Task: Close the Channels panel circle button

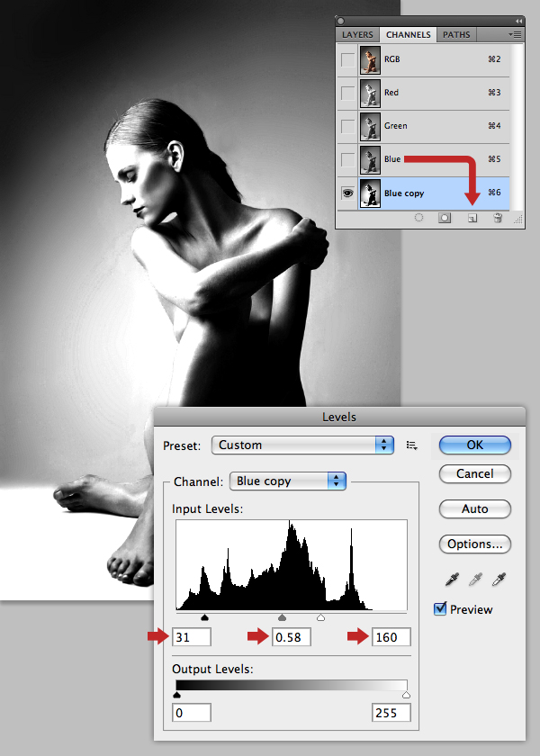Action: 340,22
